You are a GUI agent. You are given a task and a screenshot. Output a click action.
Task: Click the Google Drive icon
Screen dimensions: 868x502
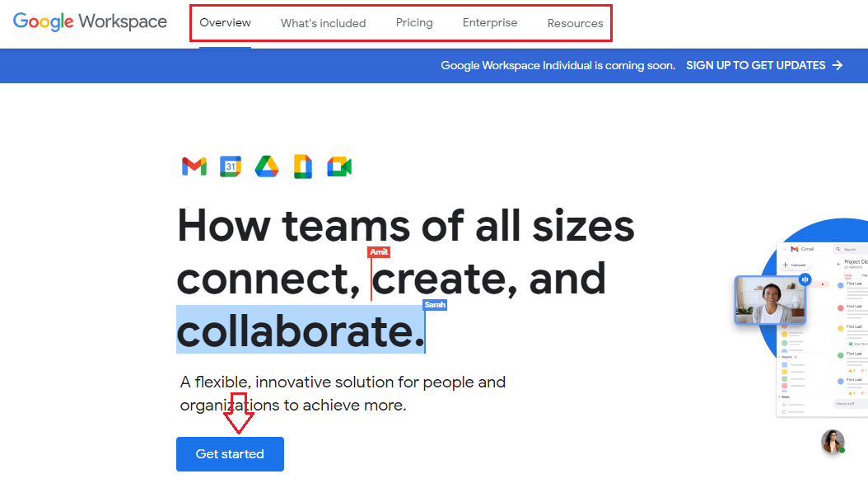coord(267,167)
